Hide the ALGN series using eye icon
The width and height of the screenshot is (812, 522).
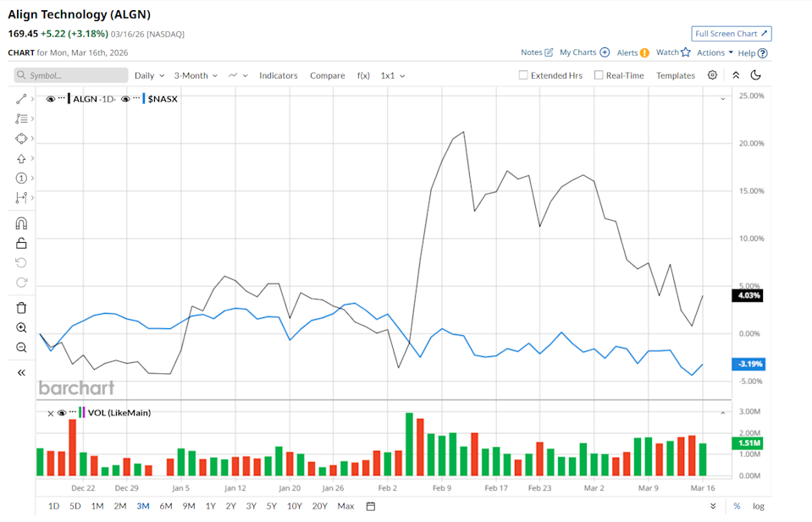[51, 99]
